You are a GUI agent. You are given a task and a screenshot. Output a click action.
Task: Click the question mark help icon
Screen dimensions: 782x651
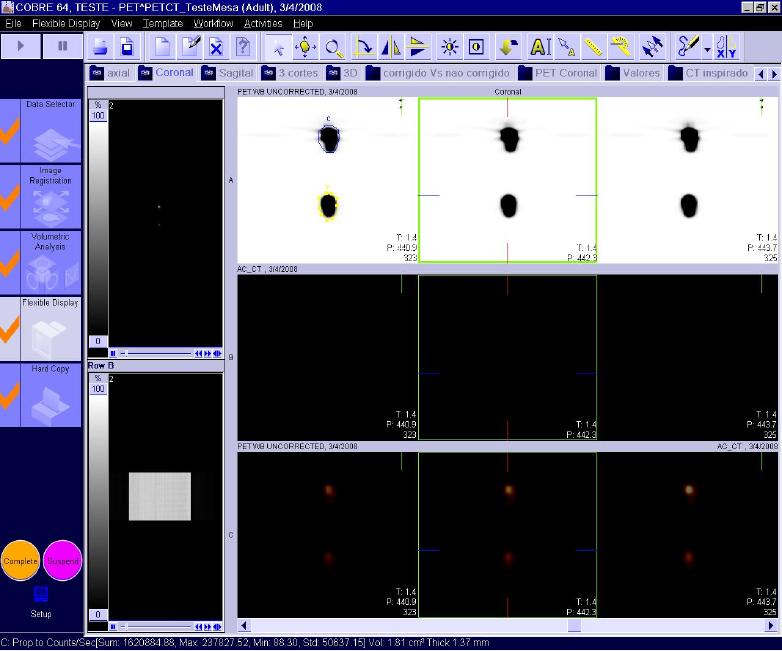point(242,47)
